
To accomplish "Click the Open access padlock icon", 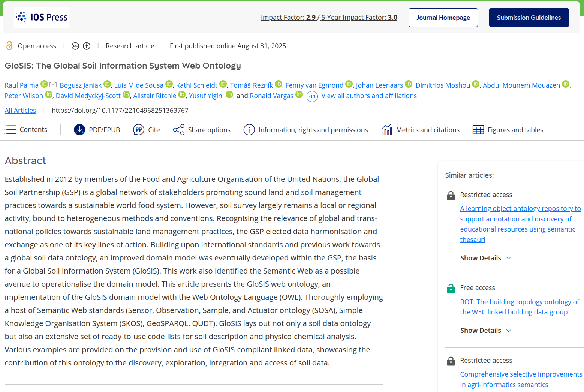I will click(9, 46).
